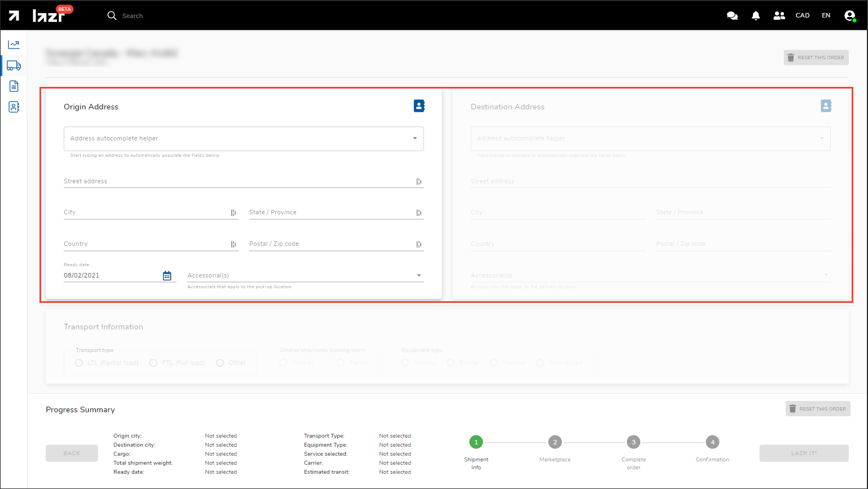Viewport: 868px width, 489px height.
Task: Switch language using EN menu
Action: 826,16
